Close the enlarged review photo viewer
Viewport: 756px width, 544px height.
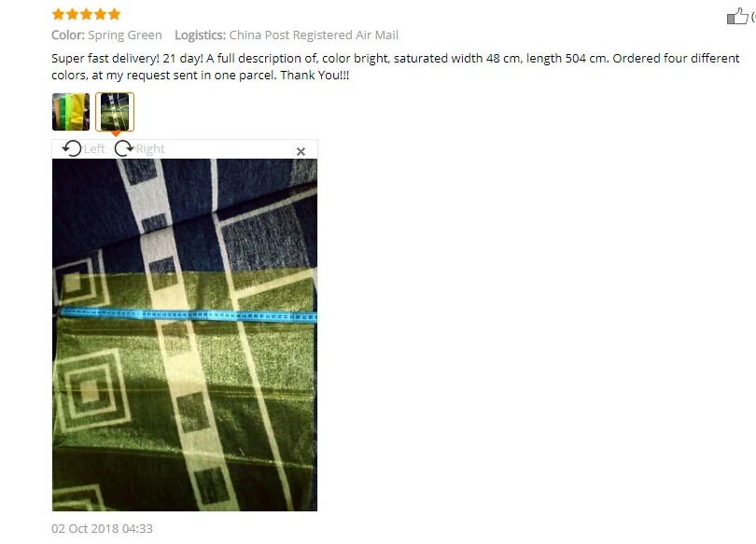pos(301,152)
